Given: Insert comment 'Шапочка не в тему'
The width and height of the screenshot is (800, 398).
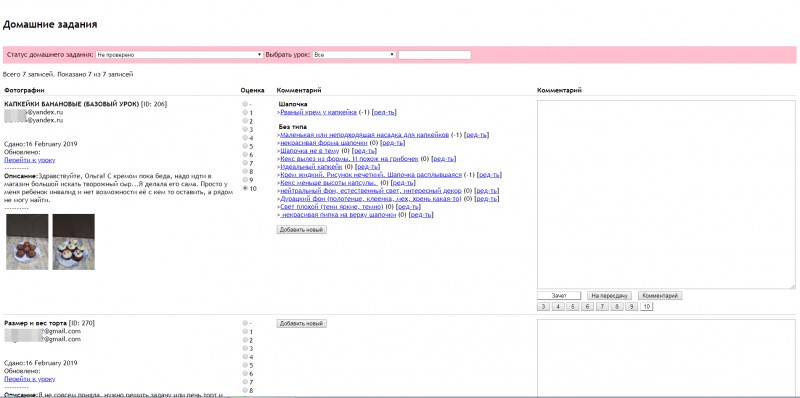Looking at the screenshot, I should [x=310, y=151].
